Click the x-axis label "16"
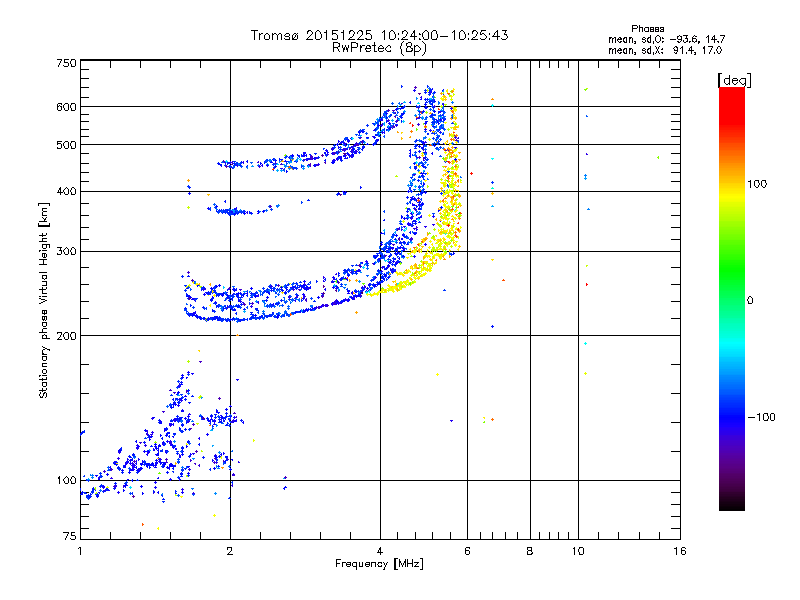 680,551
